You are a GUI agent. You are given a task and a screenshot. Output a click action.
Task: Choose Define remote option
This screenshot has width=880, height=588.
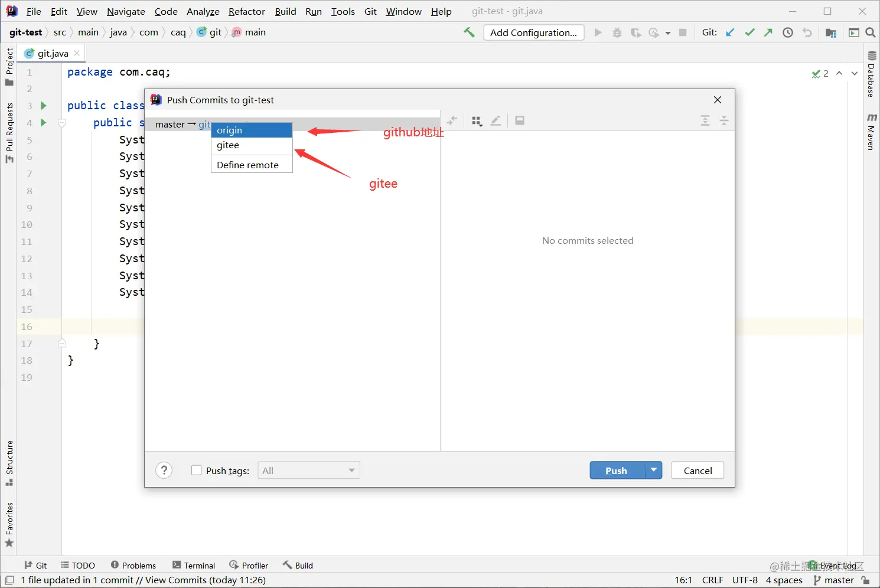click(252, 165)
